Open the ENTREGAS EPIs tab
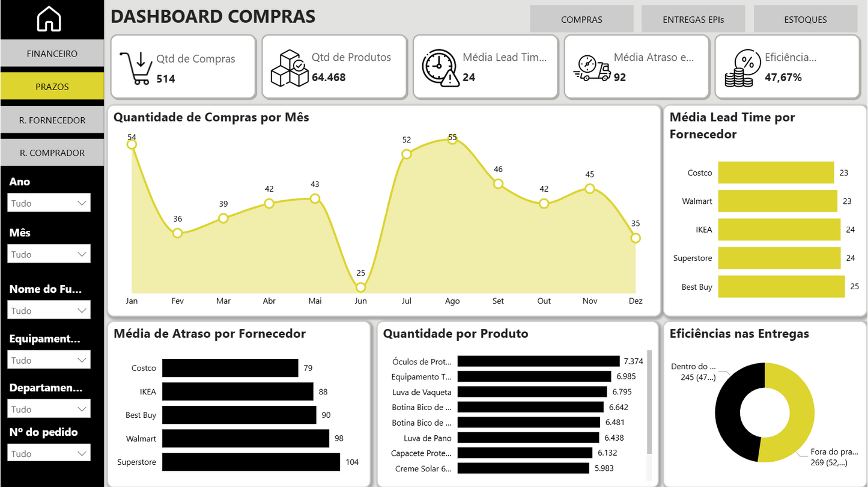 click(x=693, y=19)
